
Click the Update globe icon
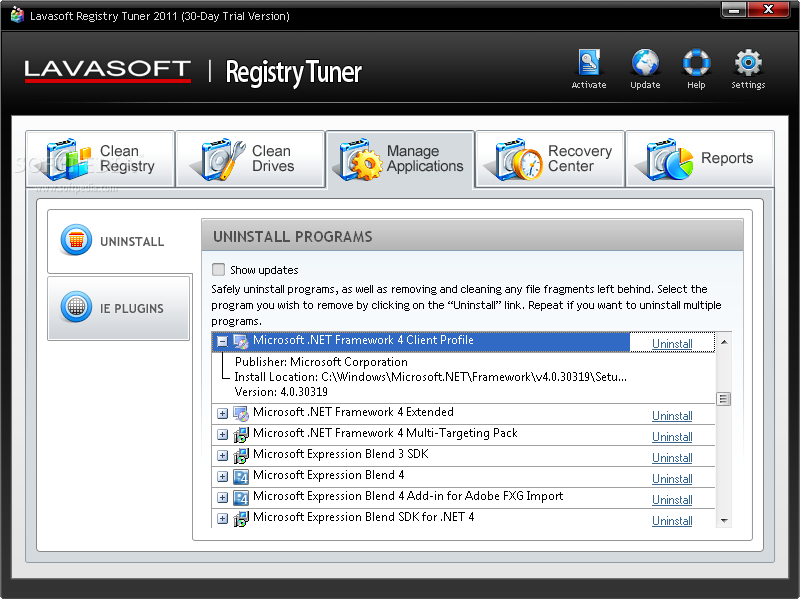pos(645,63)
